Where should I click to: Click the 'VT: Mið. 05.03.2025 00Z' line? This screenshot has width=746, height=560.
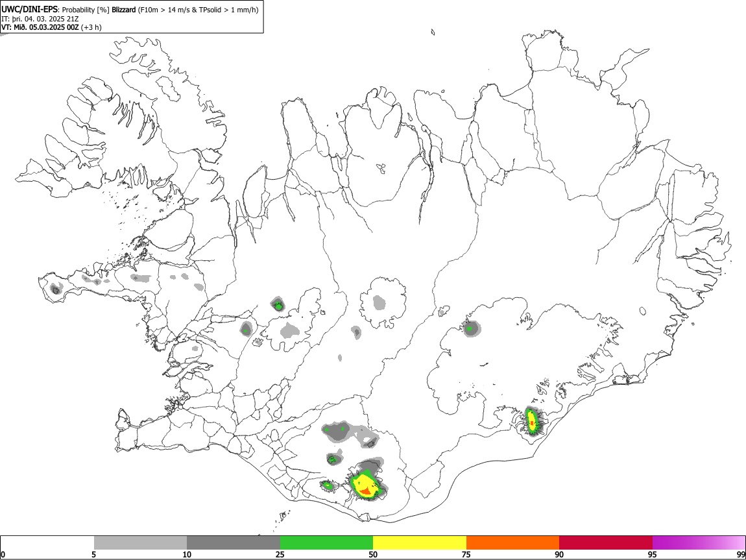[x=40, y=27]
